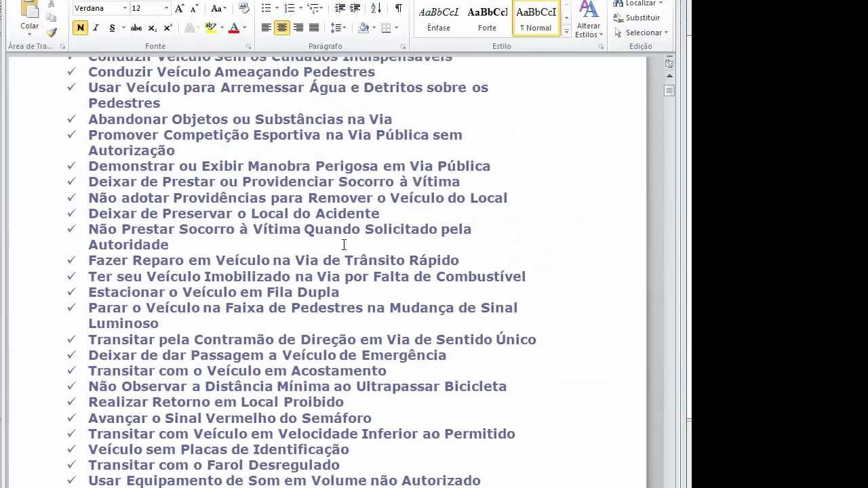This screenshot has width=868, height=488.
Task: Click the text 'Abandonar Objetos ou Substâncias na Via'
Action: tap(240, 119)
